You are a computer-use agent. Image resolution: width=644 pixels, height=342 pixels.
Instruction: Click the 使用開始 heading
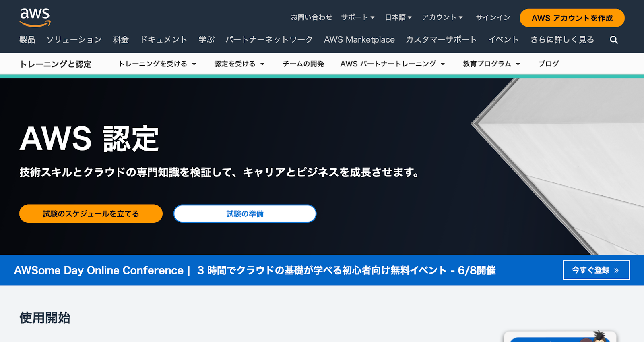45,318
